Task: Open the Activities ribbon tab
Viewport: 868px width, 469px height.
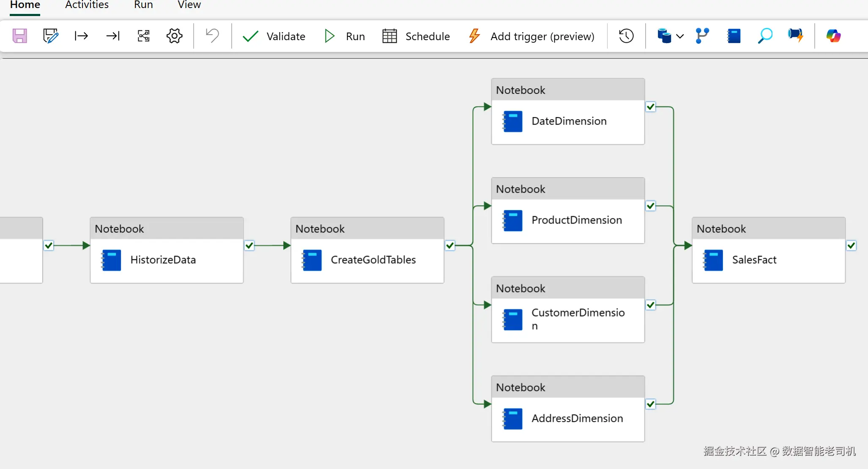Action: (87, 5)
